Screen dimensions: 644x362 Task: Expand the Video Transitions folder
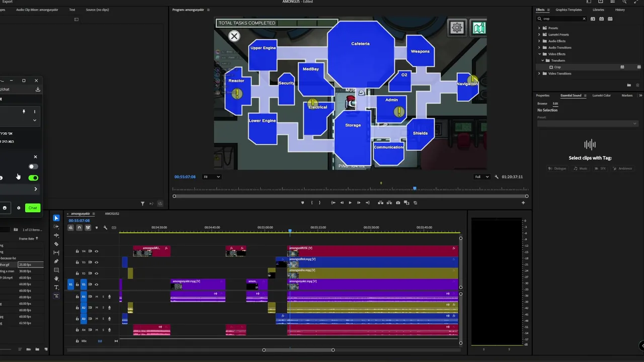539,74
